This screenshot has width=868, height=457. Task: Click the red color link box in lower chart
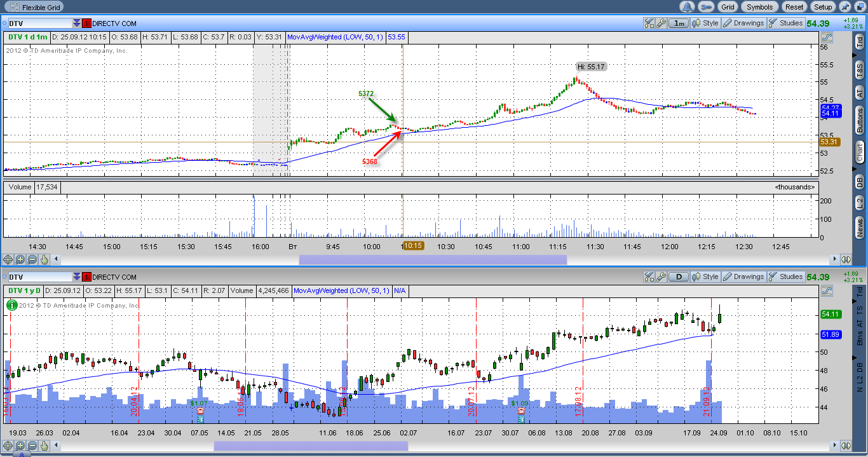click(x=86, y=276)
